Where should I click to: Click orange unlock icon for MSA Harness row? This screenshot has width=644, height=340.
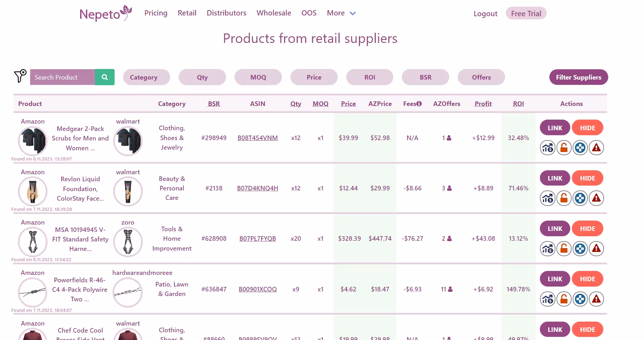[564, 249]
